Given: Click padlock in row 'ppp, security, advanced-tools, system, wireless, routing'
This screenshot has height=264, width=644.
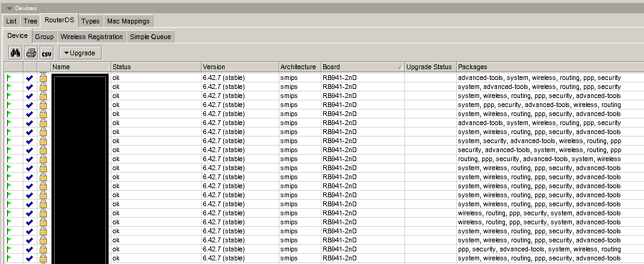Looking at the screenshot, I should point(43,249).
